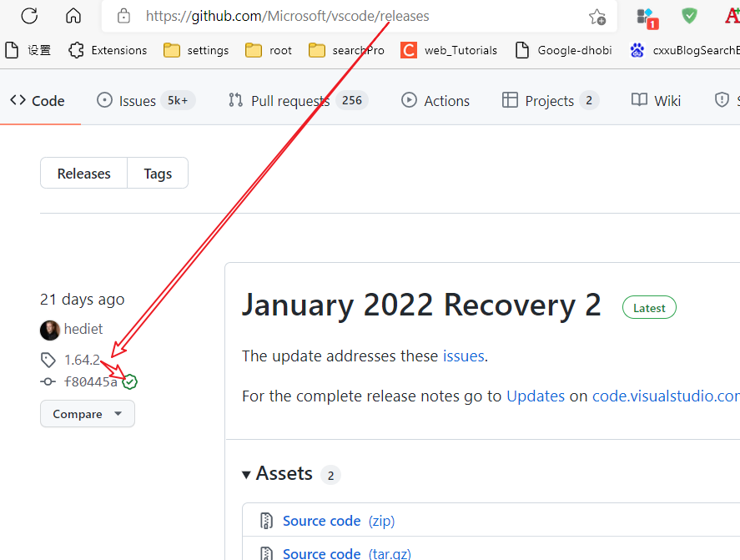Follow the Updates link

(x=535, y=396)
